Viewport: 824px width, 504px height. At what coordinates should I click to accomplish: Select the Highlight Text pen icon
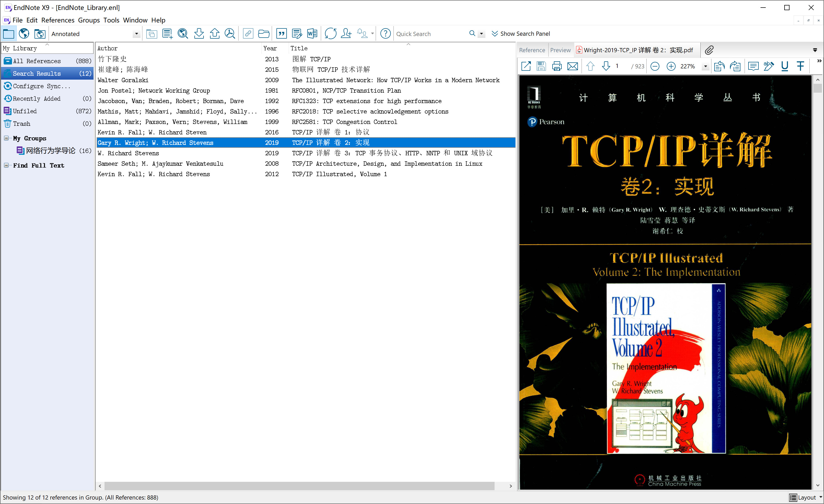tap(769, 66)
